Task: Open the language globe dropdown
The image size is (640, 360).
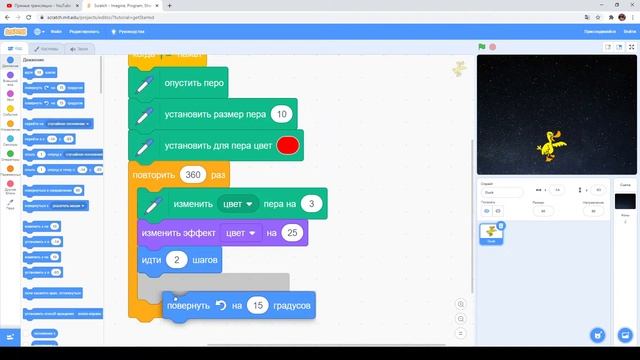Action: tap(39, 31)
